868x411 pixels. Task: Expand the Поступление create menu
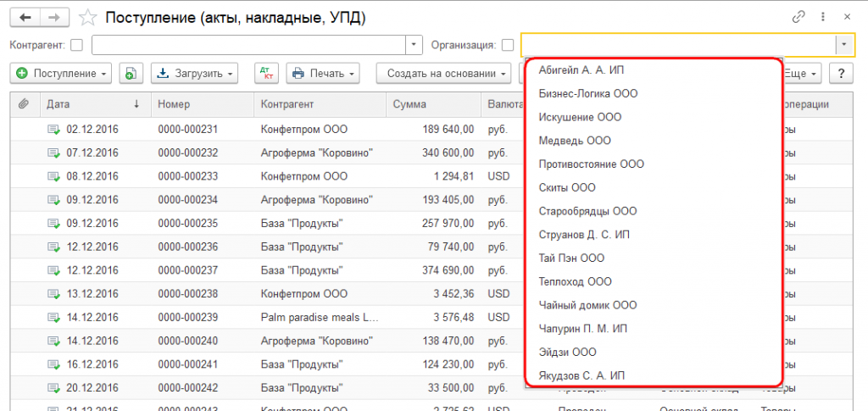pos(61,73)
